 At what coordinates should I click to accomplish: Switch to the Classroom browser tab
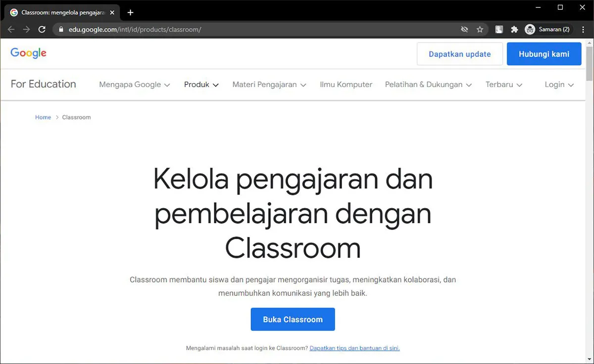(x=59, y=12)
